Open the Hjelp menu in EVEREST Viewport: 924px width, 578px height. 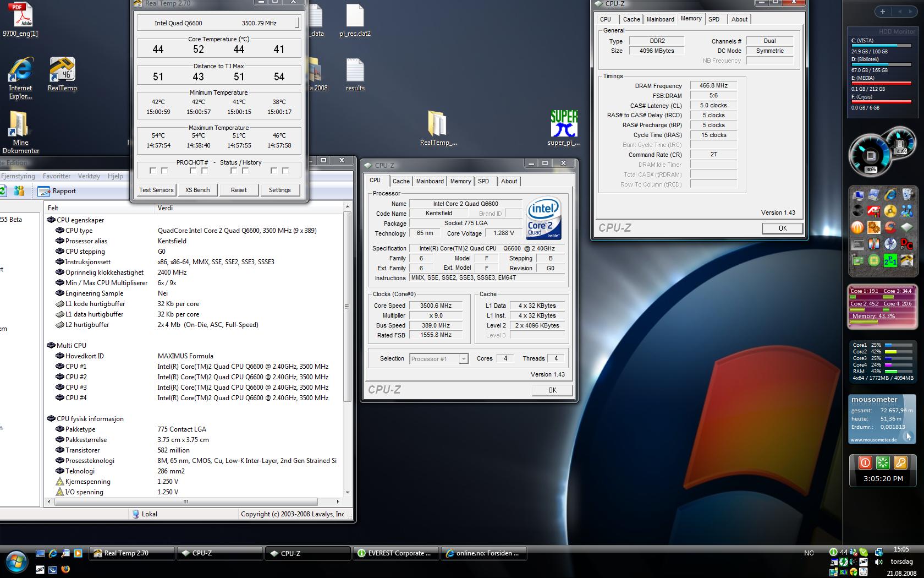116,176
